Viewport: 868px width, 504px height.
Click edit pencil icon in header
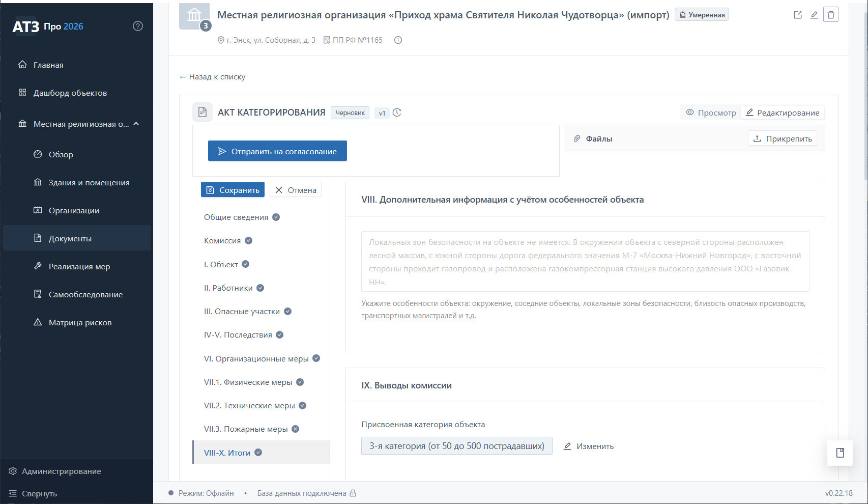[814, 15]
